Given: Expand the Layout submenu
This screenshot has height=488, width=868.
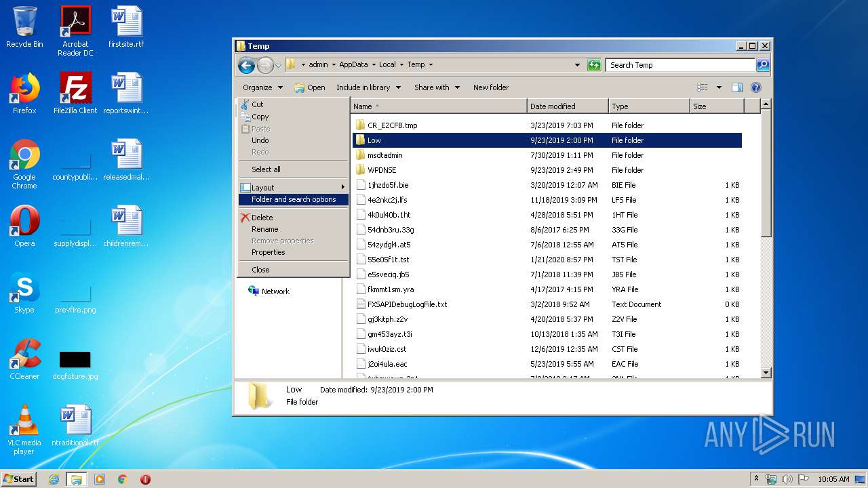Looking at the screenshot, I should (293, 188).
